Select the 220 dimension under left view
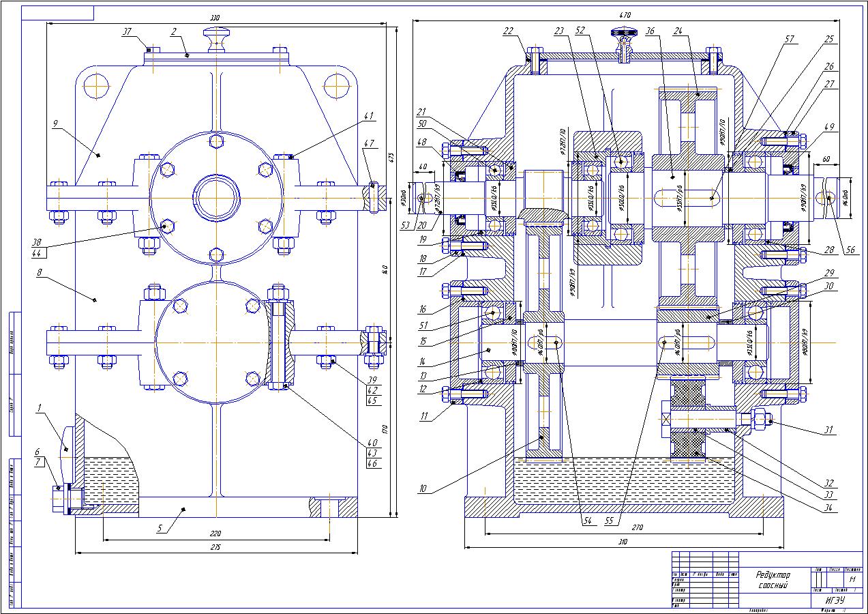868x614 pixels. pos(216,533)
